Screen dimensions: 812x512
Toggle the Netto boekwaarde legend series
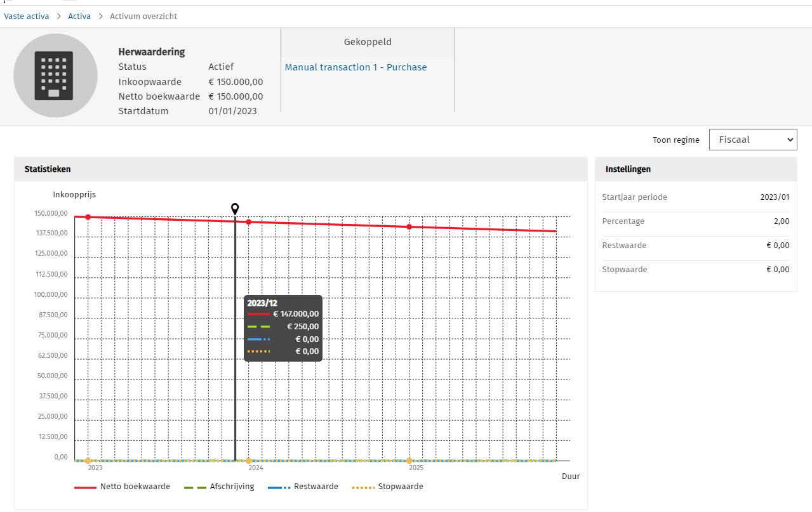pos(122,487)
